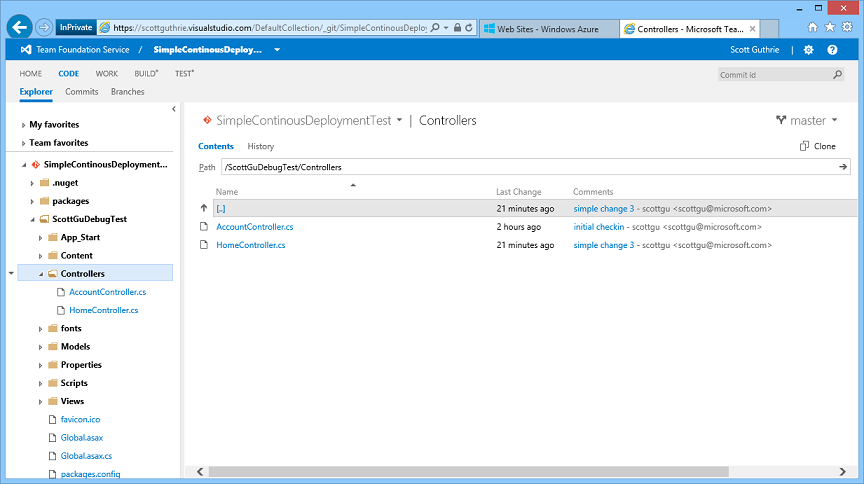Click the favicon.ico file icon in tree

(x=52, y=420)
